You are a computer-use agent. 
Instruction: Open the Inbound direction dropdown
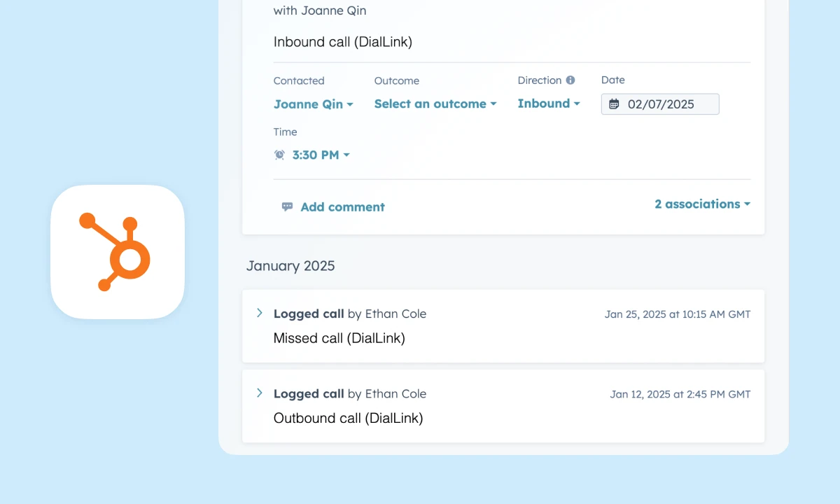[x=549, y=104]
